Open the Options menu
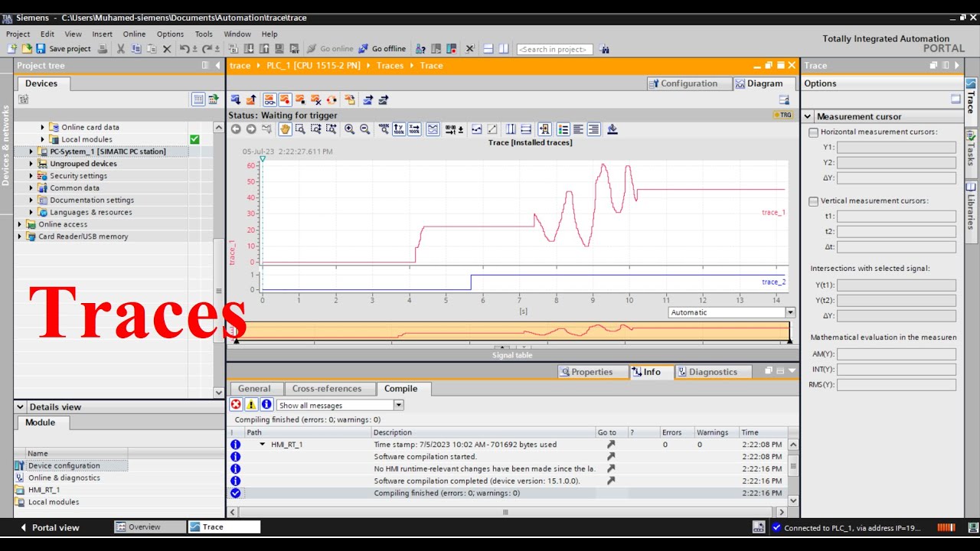The width and height of the screenshot is (980, 551). tap(170, 34)
